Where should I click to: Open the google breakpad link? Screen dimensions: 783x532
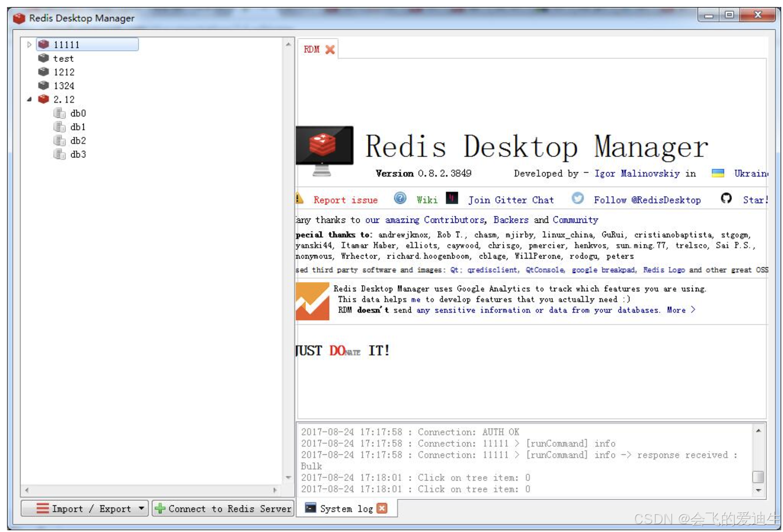tap(604, 270)
